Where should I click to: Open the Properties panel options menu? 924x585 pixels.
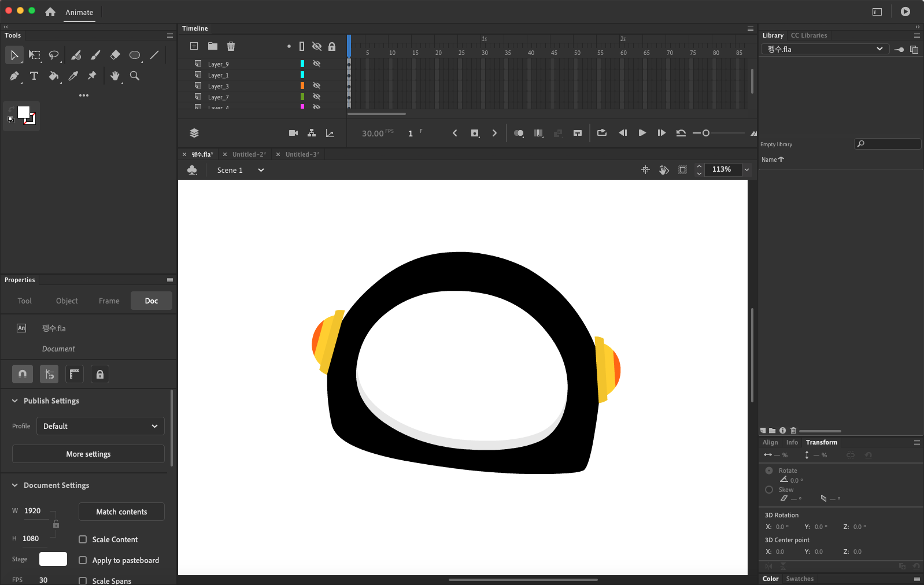click(x=170, y=280)
